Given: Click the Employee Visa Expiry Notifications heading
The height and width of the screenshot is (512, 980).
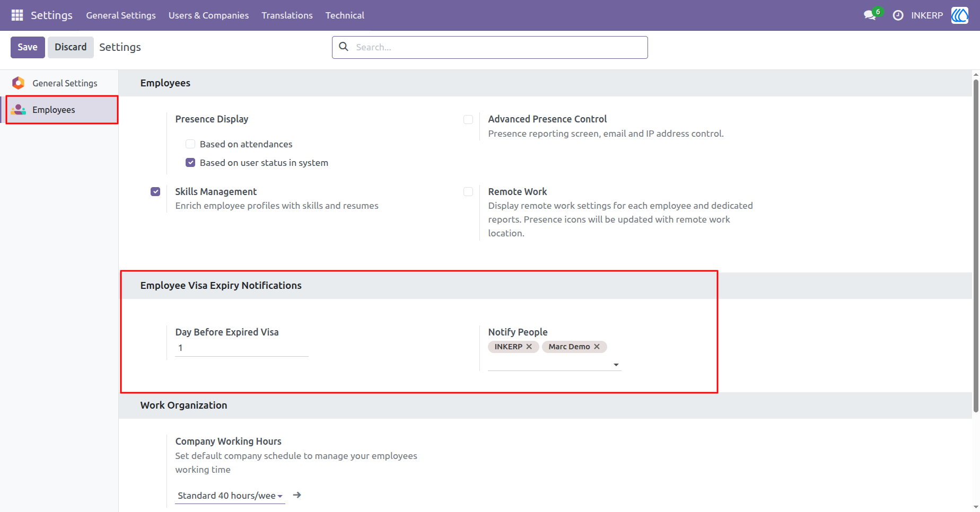Looking at the screenshot, I should [221, 285].
